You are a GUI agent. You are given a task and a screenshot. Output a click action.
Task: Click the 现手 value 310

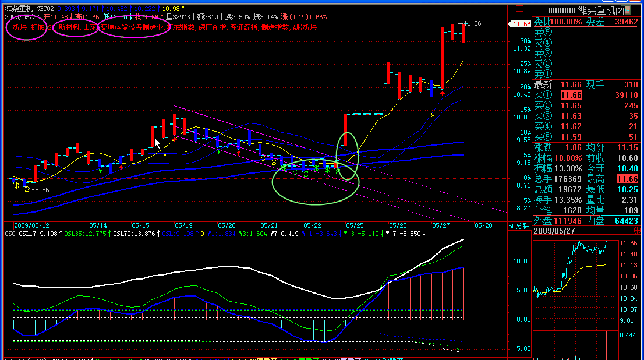pos(631,84)
